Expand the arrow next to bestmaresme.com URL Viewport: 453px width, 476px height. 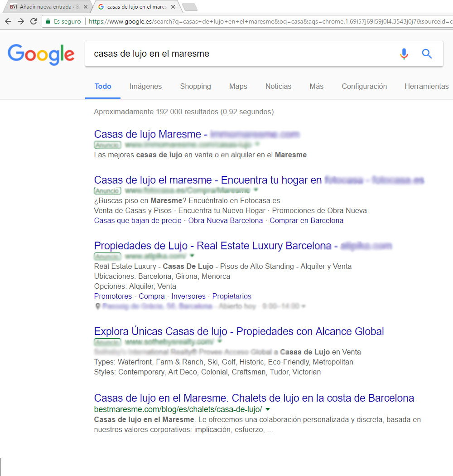268,409
